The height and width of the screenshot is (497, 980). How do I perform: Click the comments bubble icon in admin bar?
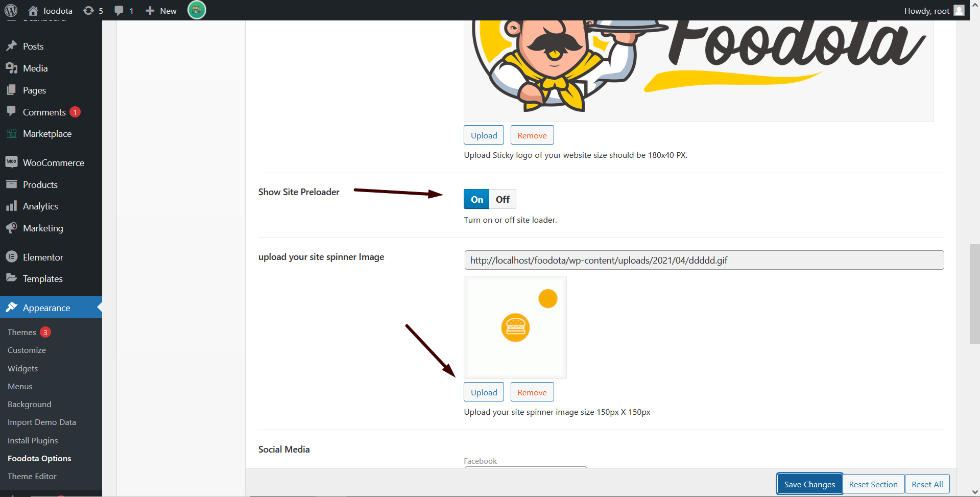click(119, 11)
